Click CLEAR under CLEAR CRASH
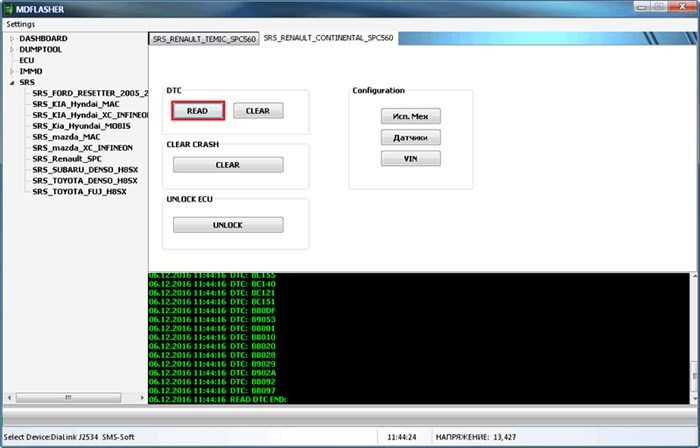Image resolution: width=700 pixels, height=448 pixels. pos(228,165)
